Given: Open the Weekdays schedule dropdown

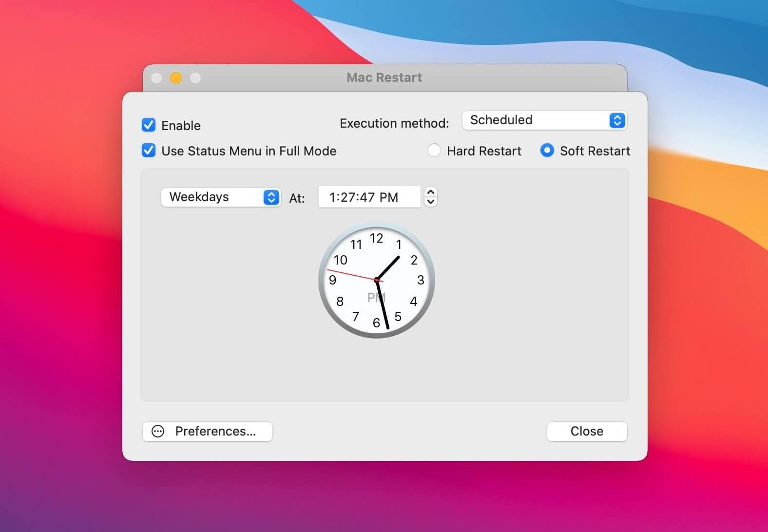Looking at the screenshot, I should (x=221, y=197).
